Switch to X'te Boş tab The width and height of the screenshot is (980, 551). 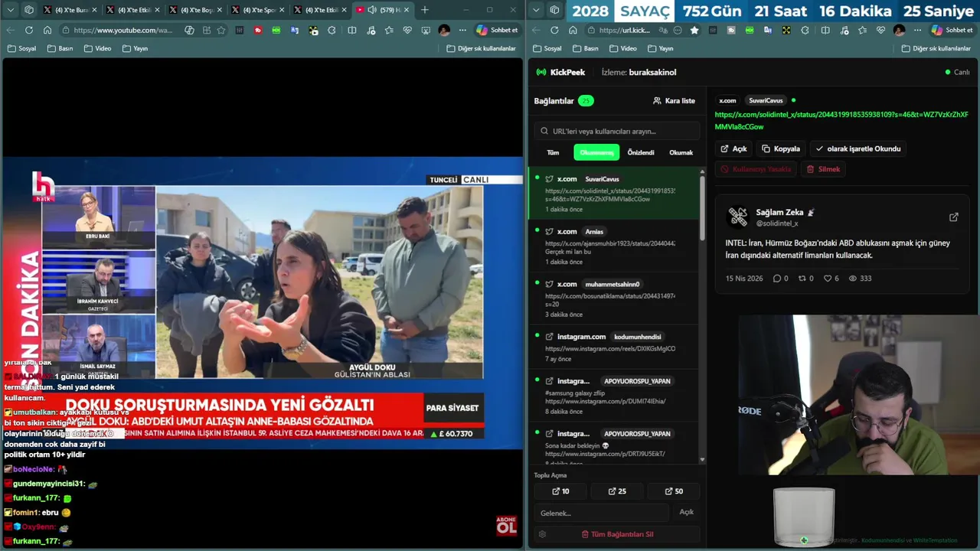click(x=194, y=10)
